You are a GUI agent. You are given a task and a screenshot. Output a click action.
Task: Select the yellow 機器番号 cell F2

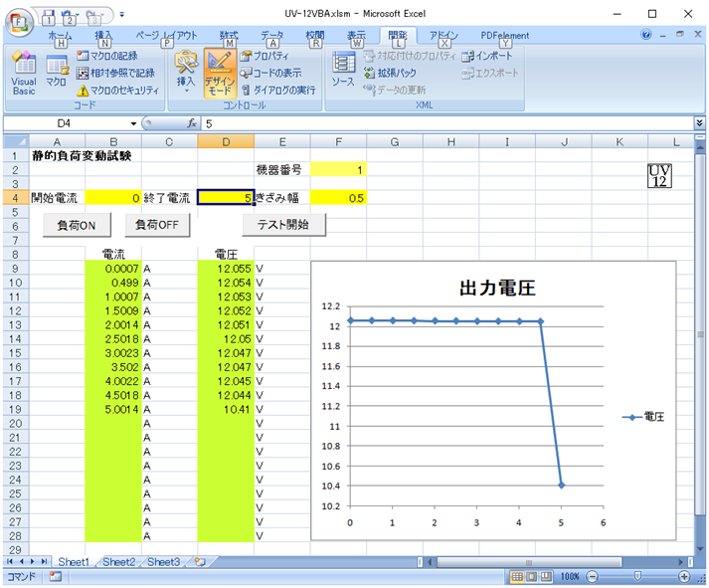(x=338, y=170)
